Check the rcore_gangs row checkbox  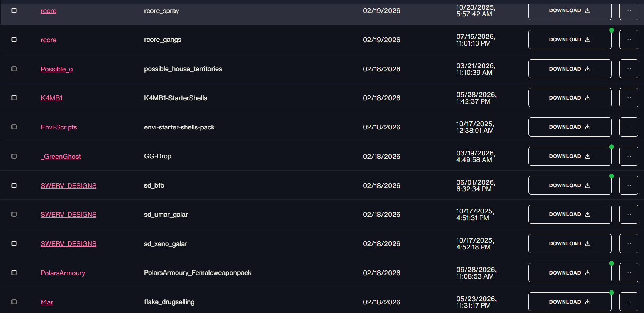click(14, 40)
